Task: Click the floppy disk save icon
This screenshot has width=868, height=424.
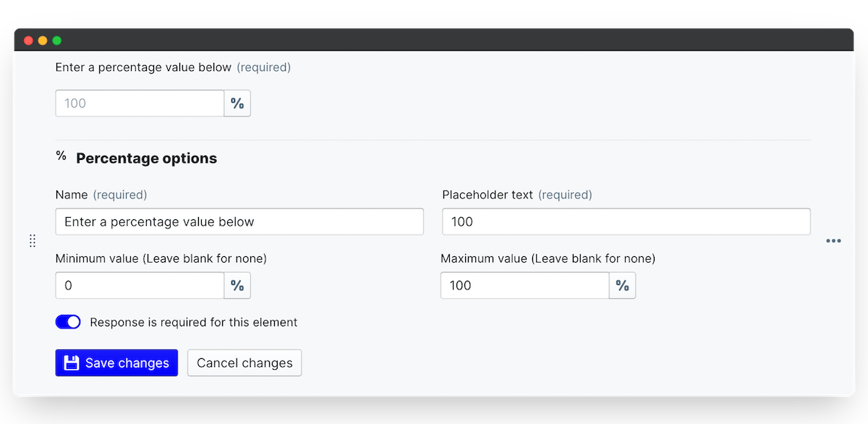Action: tap(71, 363)
